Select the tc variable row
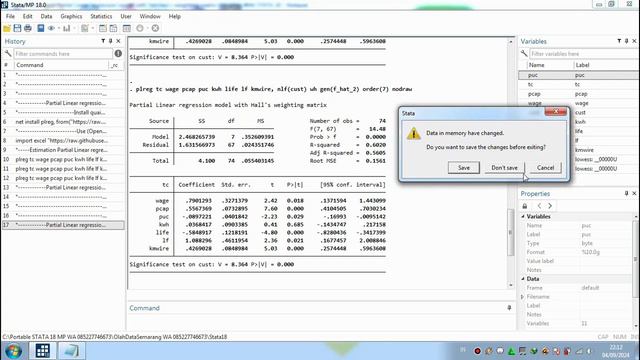Viewport: 640px width, 360px height. (x=578, y=84)
